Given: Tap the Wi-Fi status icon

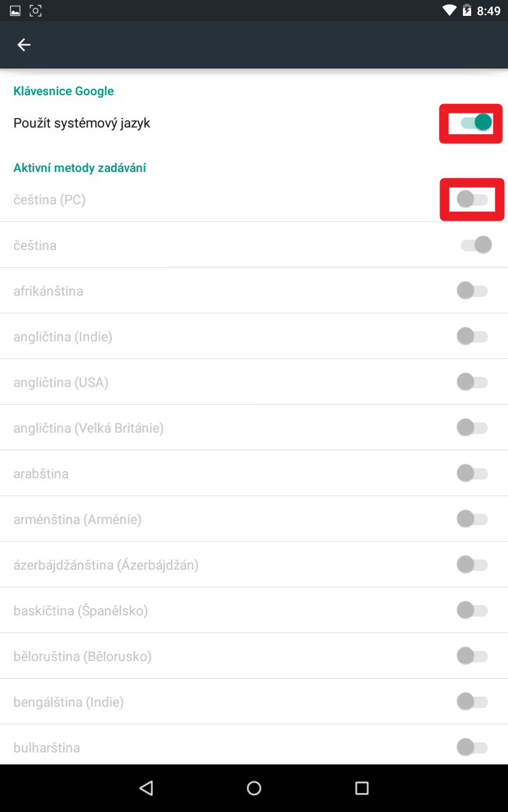Looking at the screenshot, I should point(450,11).
